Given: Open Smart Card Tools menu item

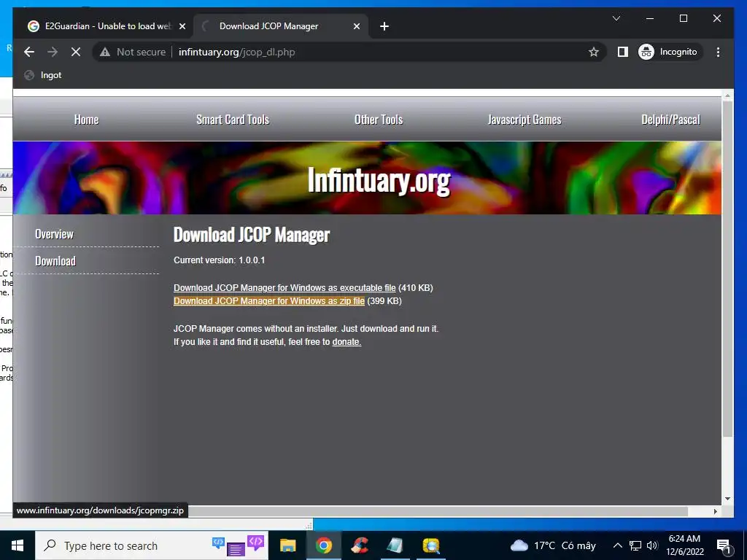Looking at the screenshot, I should [x=233, y=120].
